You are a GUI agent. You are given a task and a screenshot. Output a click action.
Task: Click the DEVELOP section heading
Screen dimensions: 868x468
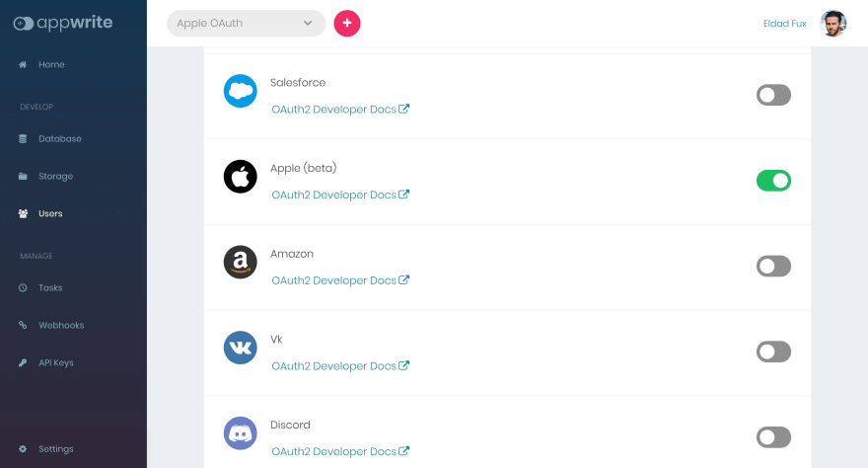point(36,107)
